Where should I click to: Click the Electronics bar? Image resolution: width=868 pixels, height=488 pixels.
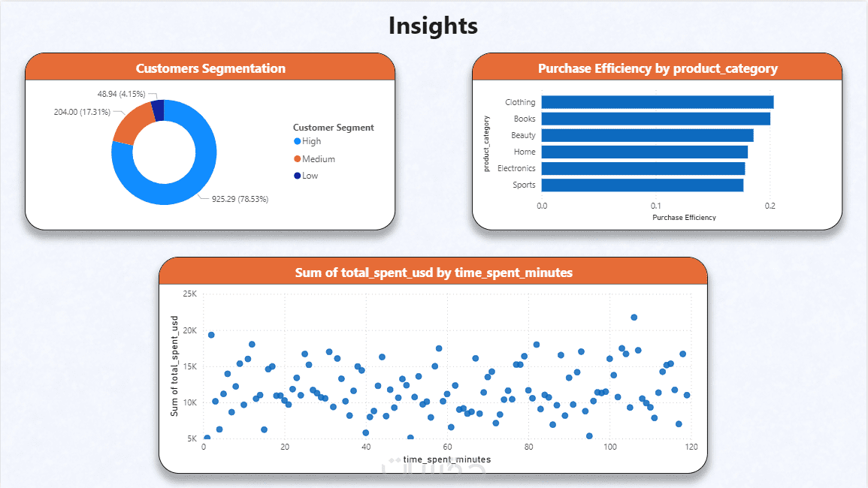click(643, 168)
